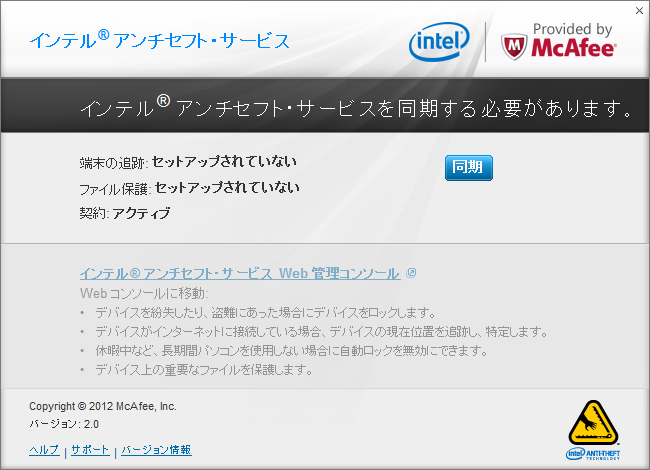Close the Anti-Theft Service window

pyautogui.click(x=639, y=11)
